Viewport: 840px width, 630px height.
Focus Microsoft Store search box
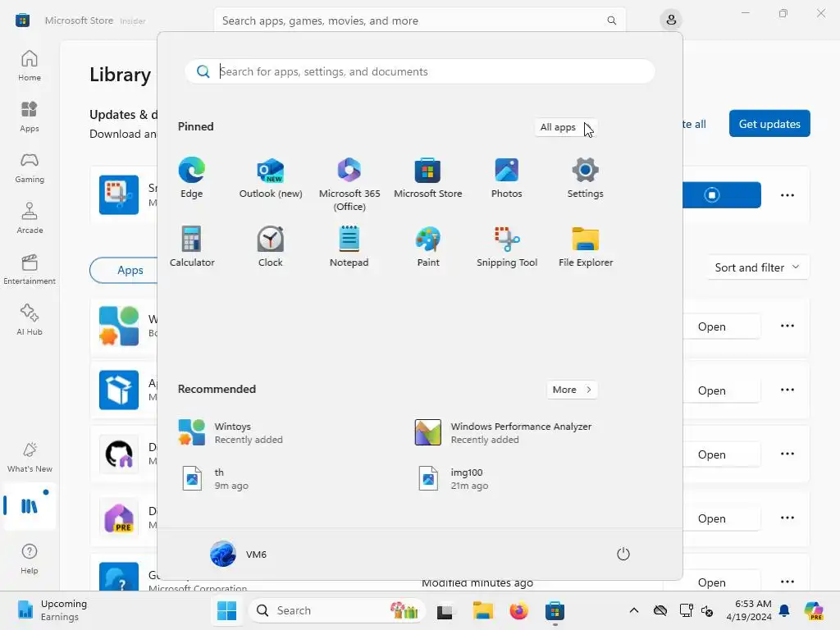419,21
